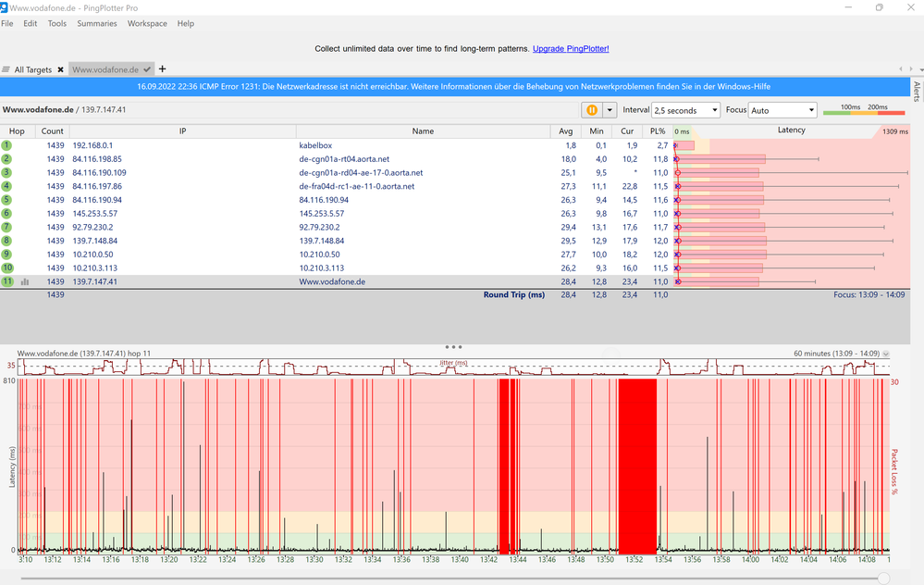Image resolution: width=924 pixels, height=585 pixels.
Task: Toggle the graph icon on hop 11
Action: 25,281
